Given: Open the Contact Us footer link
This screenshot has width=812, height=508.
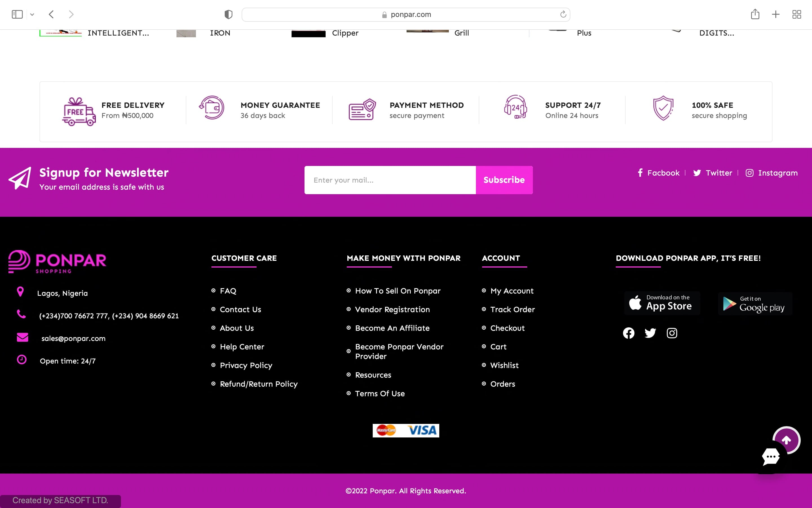Looking at the screenshot, I should [240, 309].
